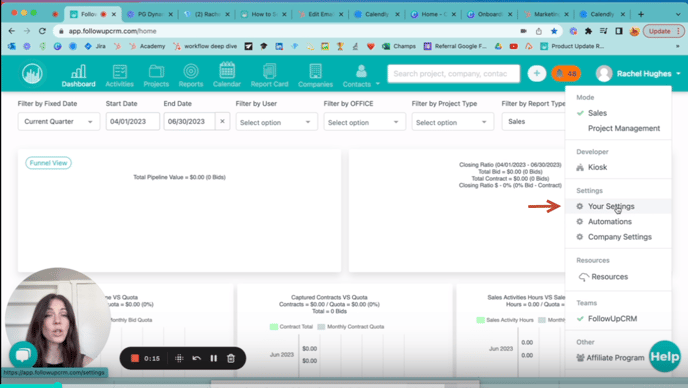
Task: Open the Calendar nav icon
Action: click(227, 75)
